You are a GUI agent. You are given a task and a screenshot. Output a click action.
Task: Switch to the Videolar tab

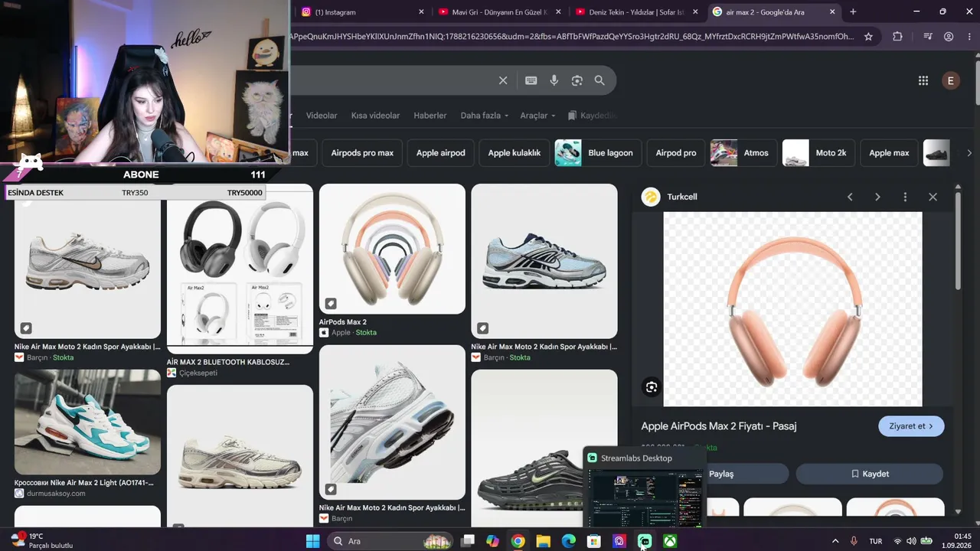[x=322, y=116]
